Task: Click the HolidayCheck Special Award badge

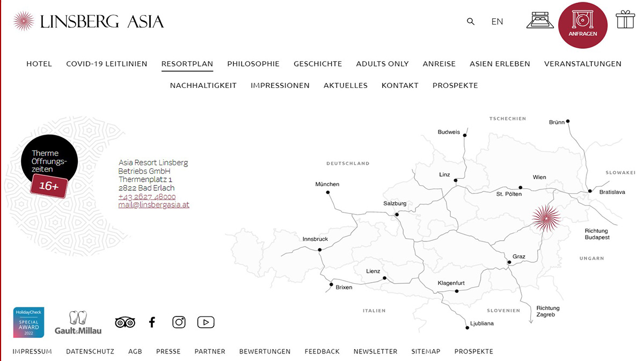Action: [x=28, y=322]
